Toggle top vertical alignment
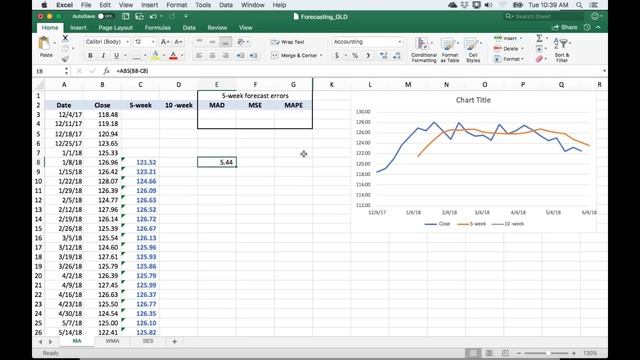Viewport: 640px width, 360px height. (199, 42)
